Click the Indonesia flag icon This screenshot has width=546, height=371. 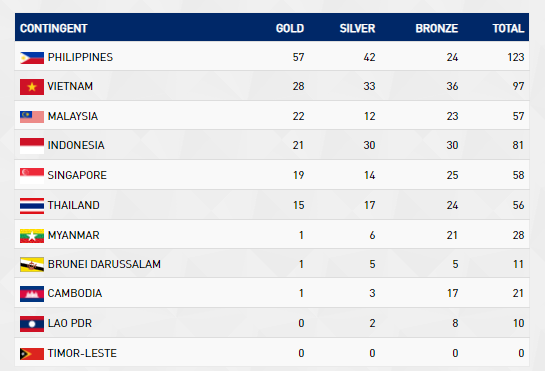[32, 146]
